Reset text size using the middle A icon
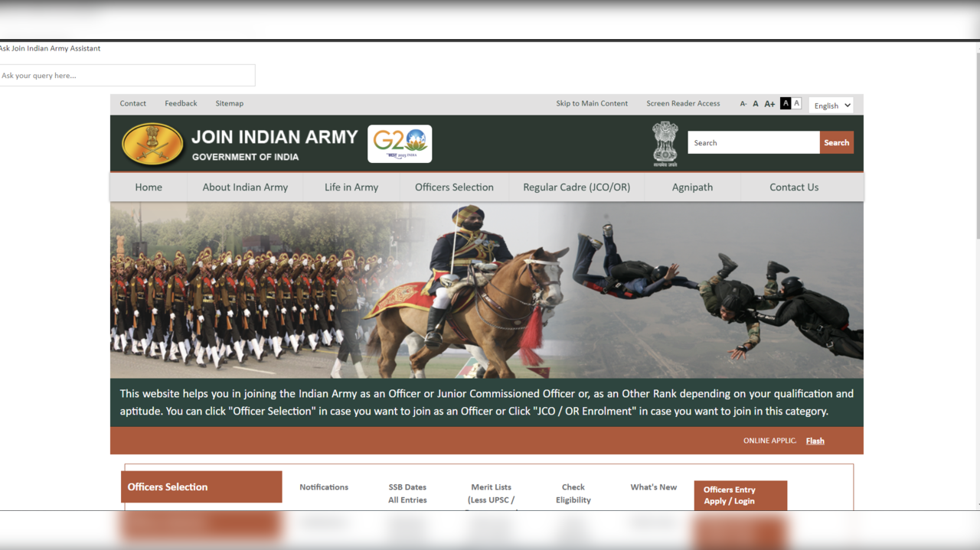 click(x=756, y=103)
